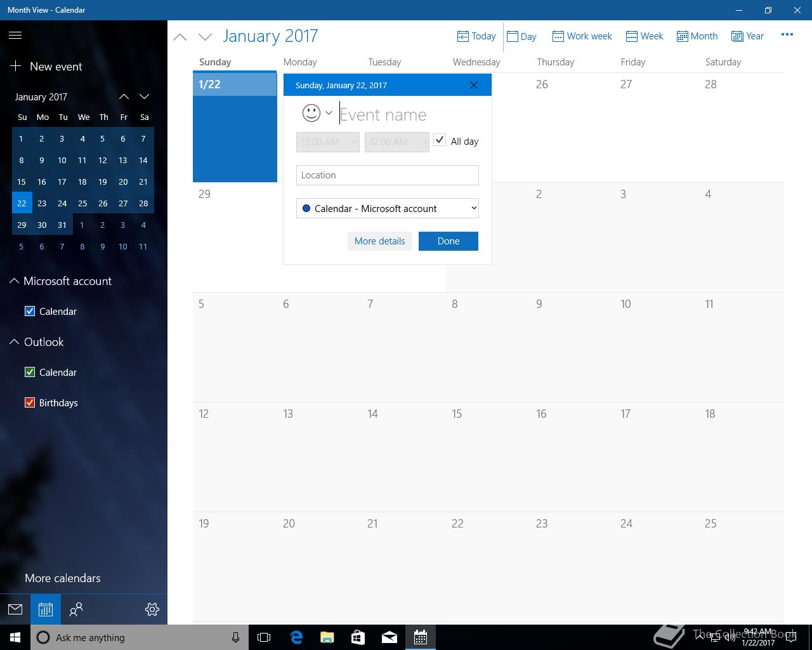Screen dimensions: 812x650
Task: Click the Location field
Action: click(388, 175)
